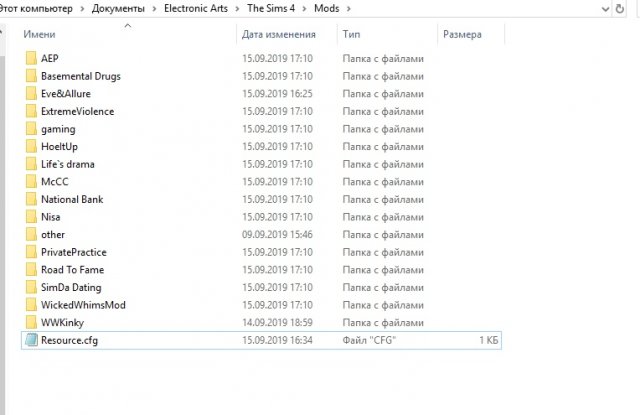Select the Resource.cfg file name

point(69,340)
